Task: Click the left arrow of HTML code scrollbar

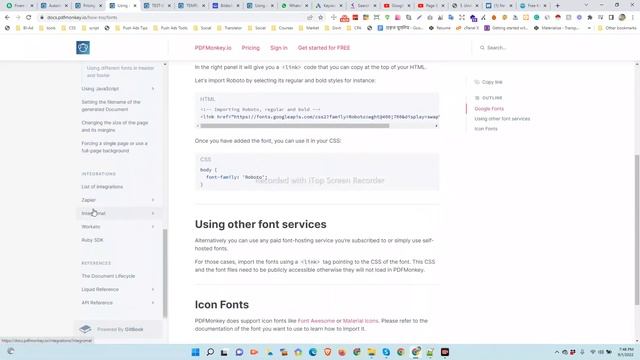Action: (x=198, y=126)
